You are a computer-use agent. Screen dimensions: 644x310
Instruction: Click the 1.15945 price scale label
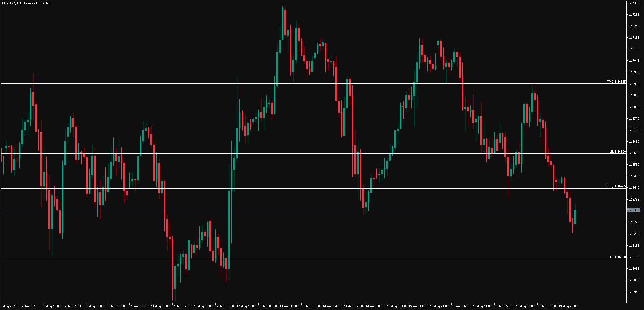[633, 292]
